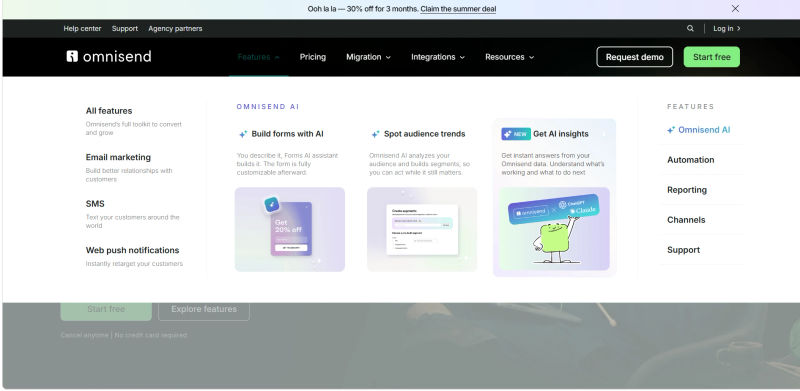Click the create segments preview thumbnail

pos(422,229)
